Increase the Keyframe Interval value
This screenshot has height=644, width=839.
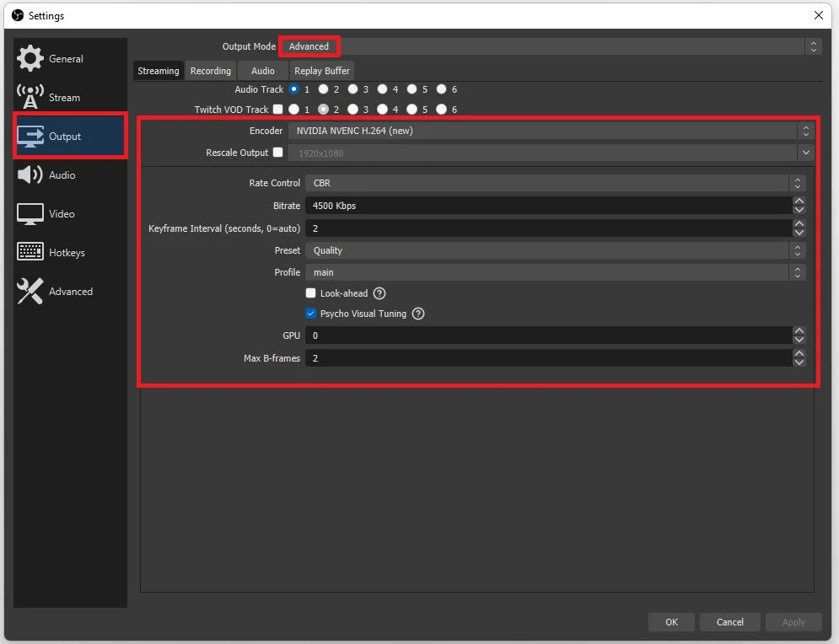(x=799, y=223)
